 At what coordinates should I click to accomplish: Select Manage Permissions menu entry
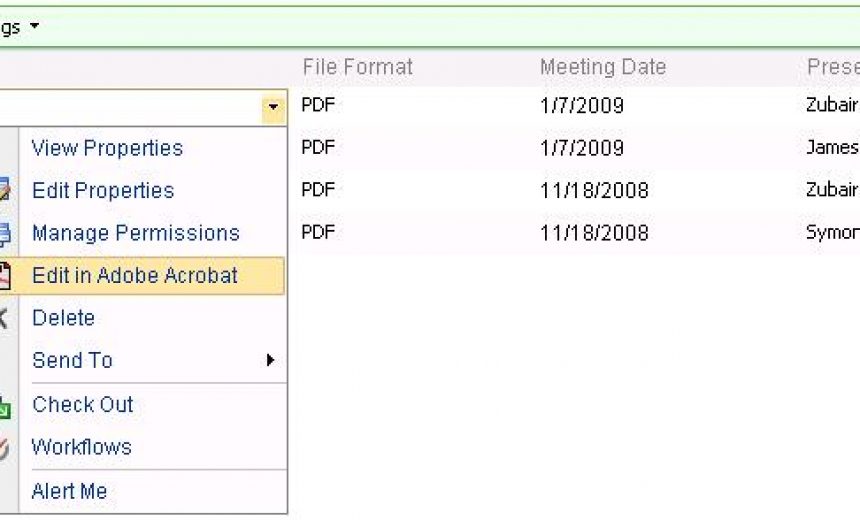[136, 233]
